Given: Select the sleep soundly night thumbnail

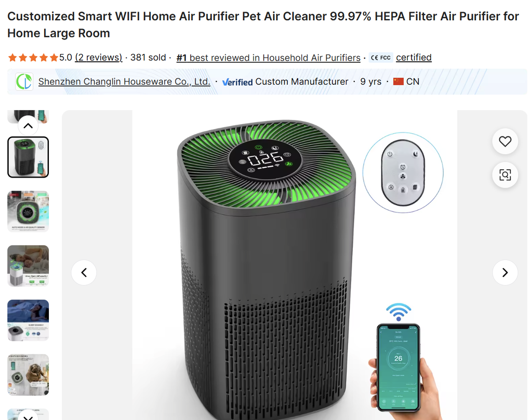Looking at the screenshot, I should point(28,320).
